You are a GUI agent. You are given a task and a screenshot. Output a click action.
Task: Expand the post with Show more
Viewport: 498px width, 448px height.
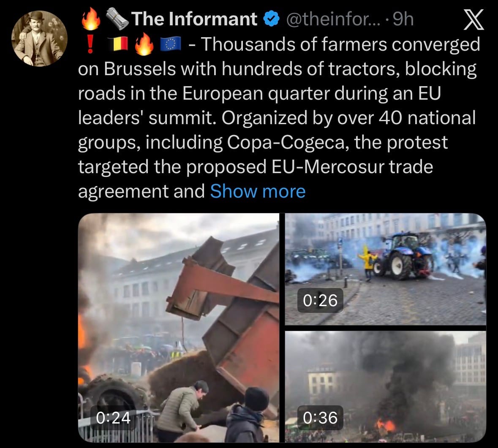[x=258, y=191]
